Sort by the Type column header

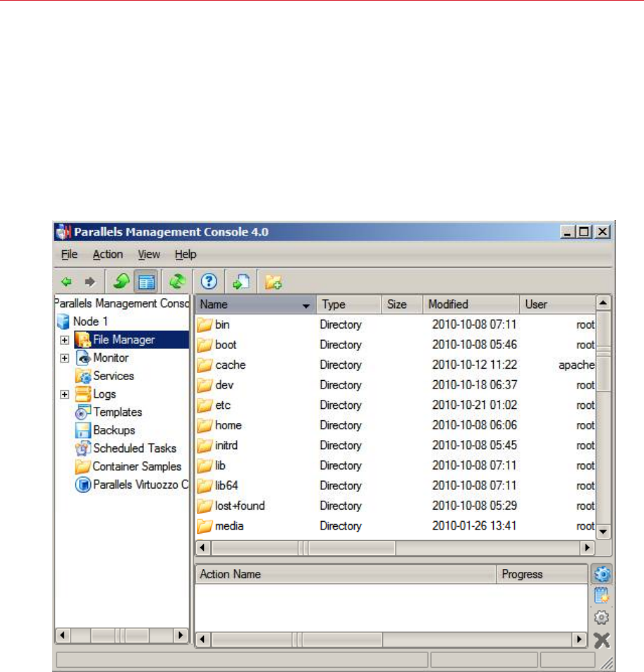tap(348, 305)
